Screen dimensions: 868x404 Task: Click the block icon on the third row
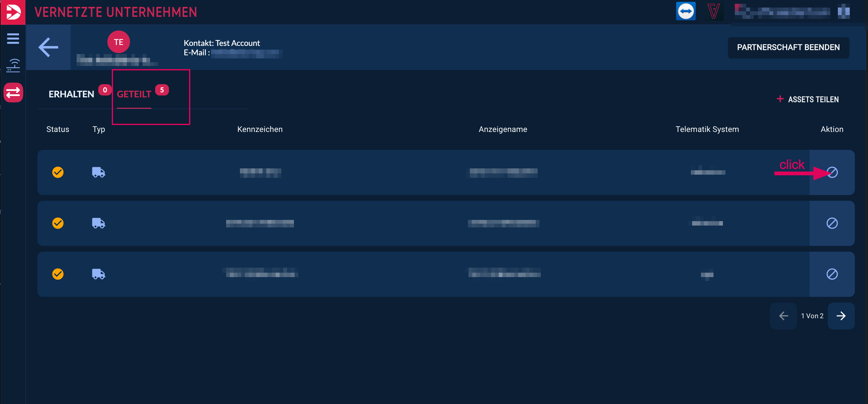tap(832, 274)
